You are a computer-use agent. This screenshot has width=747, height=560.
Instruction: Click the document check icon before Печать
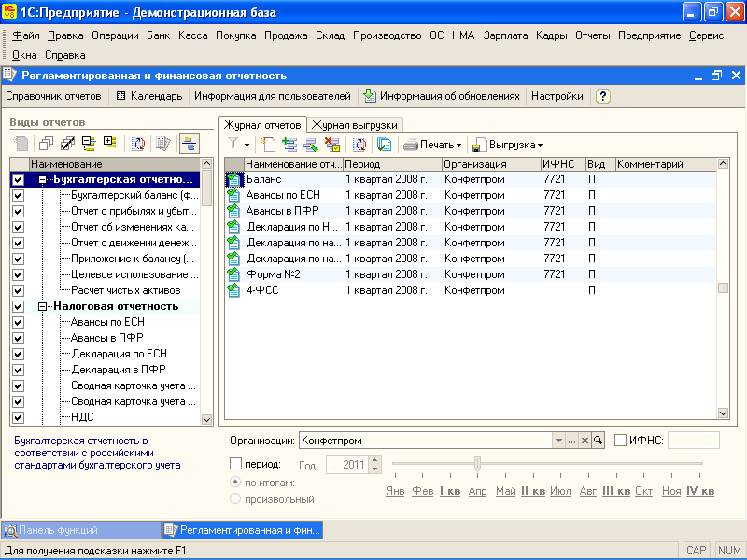[384, 145]
